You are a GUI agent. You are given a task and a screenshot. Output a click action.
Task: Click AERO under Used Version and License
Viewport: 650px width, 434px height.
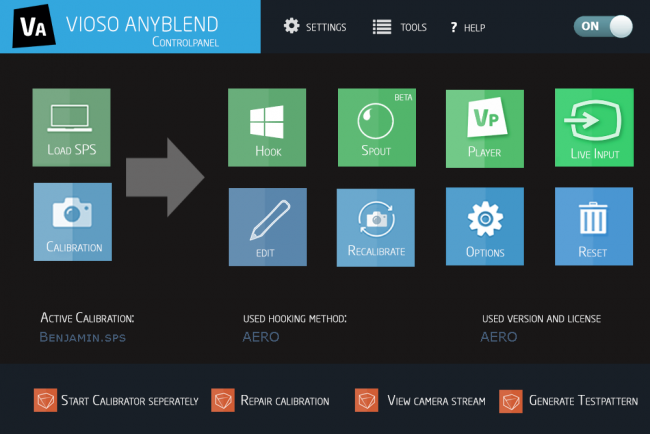[x=499, y=337]
